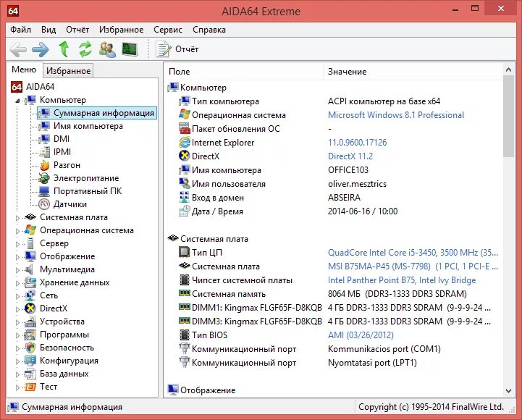Open the Справка menu
Screen dimensions: 522x420
(x=209, y=30)
